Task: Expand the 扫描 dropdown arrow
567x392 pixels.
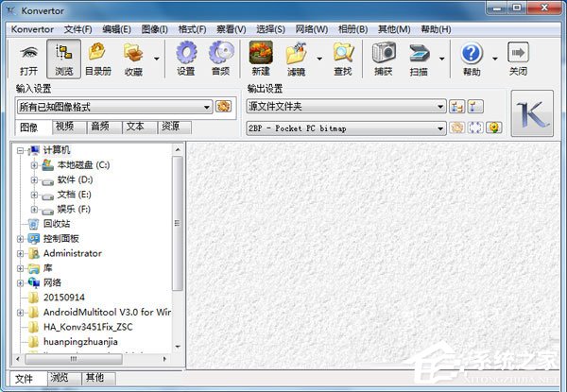Action: point(442,59)
